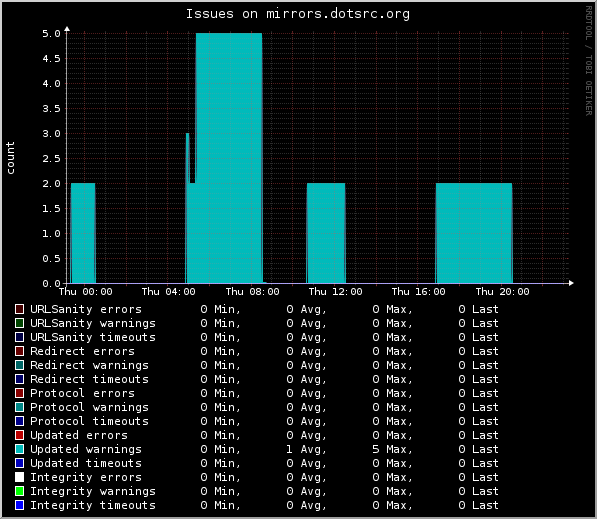Click the 'Updated errors' legend label

click(79, 435)
